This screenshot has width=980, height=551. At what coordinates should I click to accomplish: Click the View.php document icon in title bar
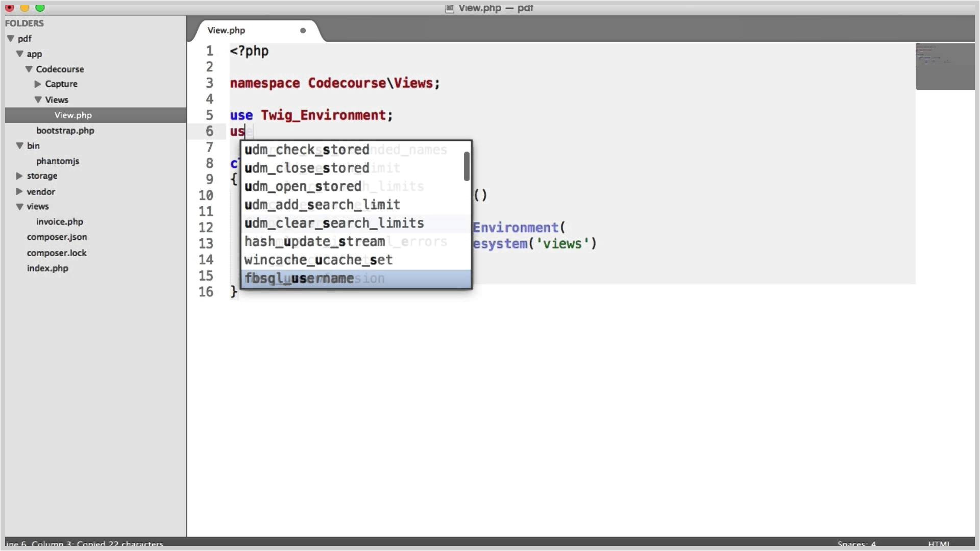pyautogui.click(x=449, y=8)
